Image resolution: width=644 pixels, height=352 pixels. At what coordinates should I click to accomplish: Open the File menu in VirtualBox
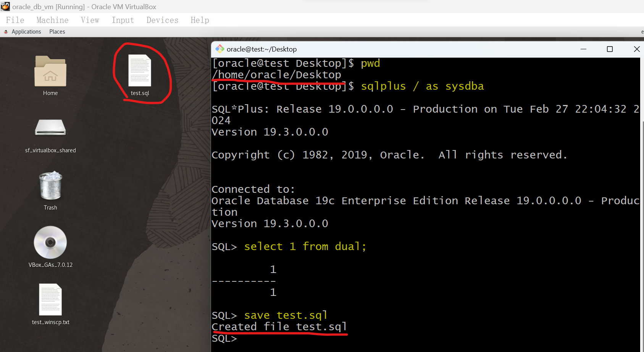15,20
